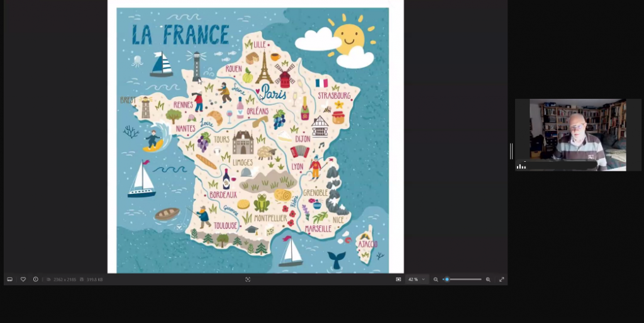
Task: Open the file info panel icon
Action: click(x=36, y=279)
